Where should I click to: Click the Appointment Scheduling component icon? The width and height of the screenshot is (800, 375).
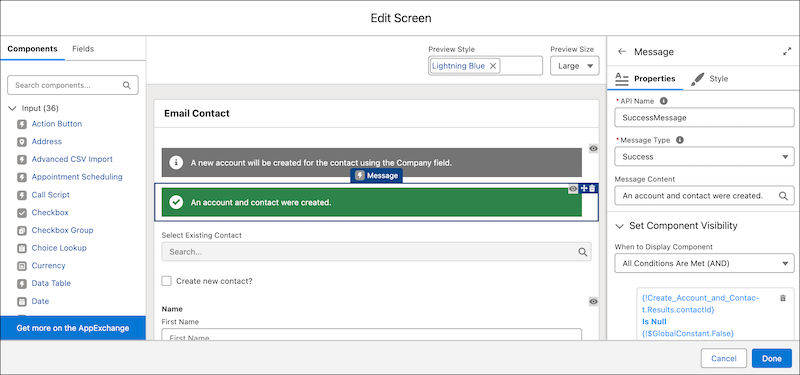tap(21, 178)
